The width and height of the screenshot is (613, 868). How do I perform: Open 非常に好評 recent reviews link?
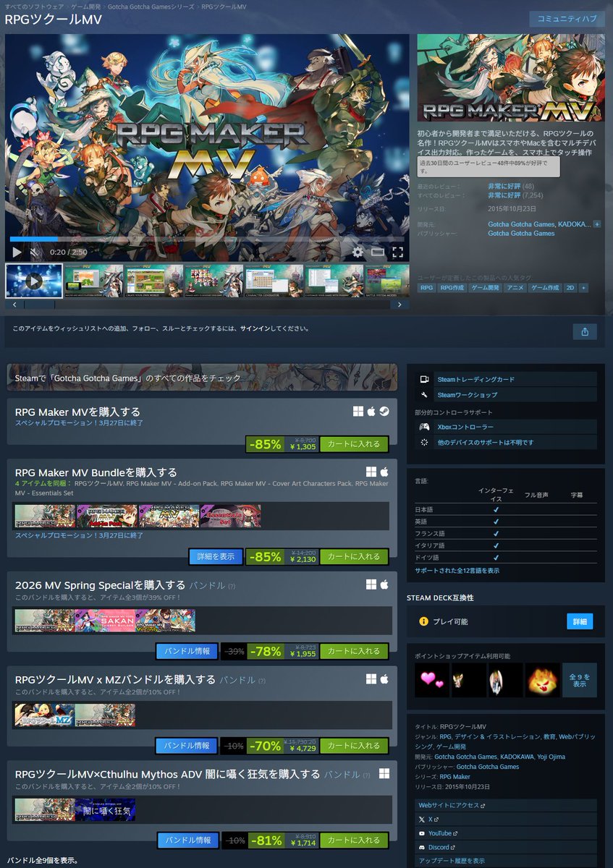pyautogui.click(x=504, y=186)
